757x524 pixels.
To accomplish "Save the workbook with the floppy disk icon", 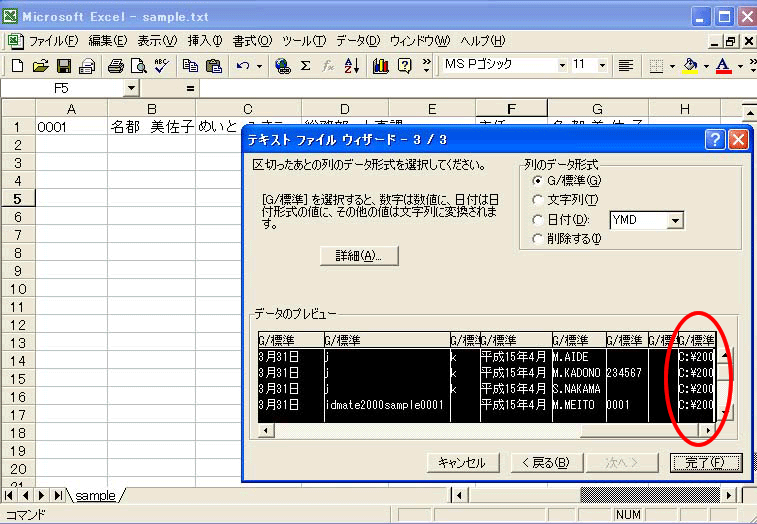I will tap(64, 65).
